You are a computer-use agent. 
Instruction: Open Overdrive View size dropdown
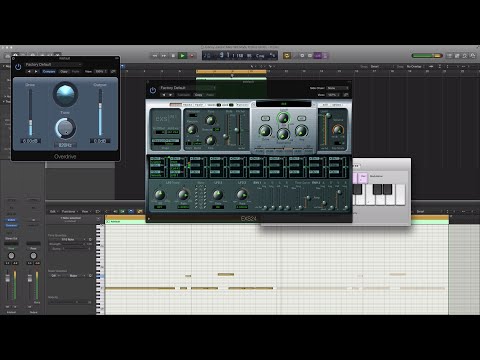pyautogui.click(x=100, y=71)
